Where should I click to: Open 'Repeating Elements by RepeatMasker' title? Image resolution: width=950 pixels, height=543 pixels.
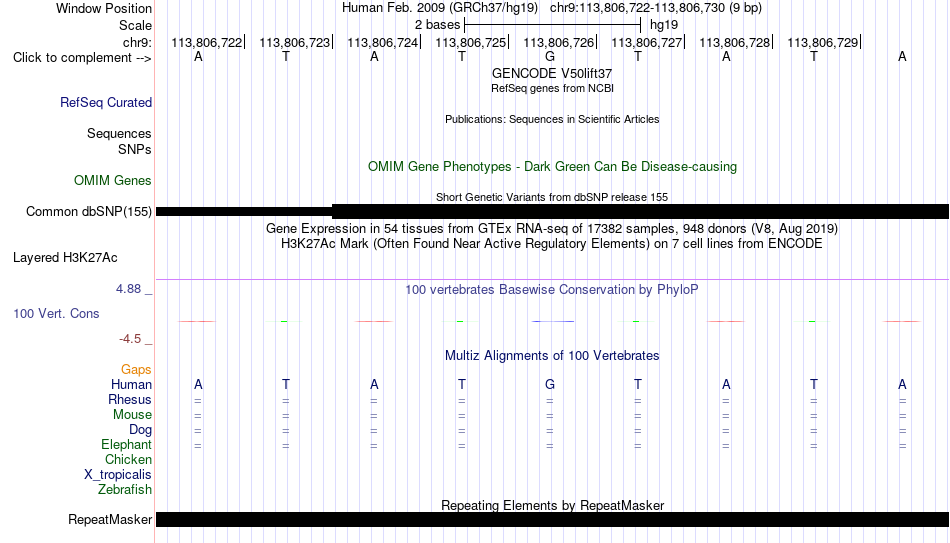[553, 505]
